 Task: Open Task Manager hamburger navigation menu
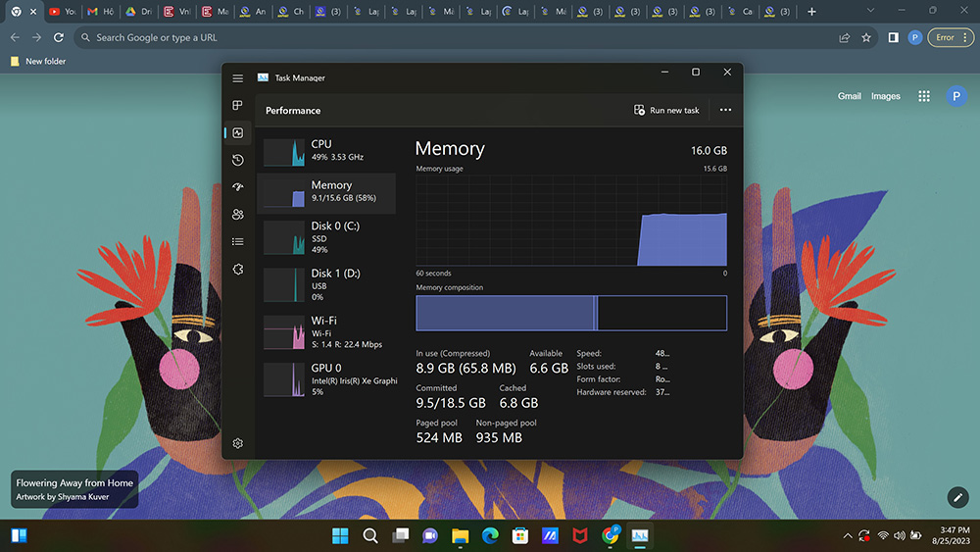[237, 78]
